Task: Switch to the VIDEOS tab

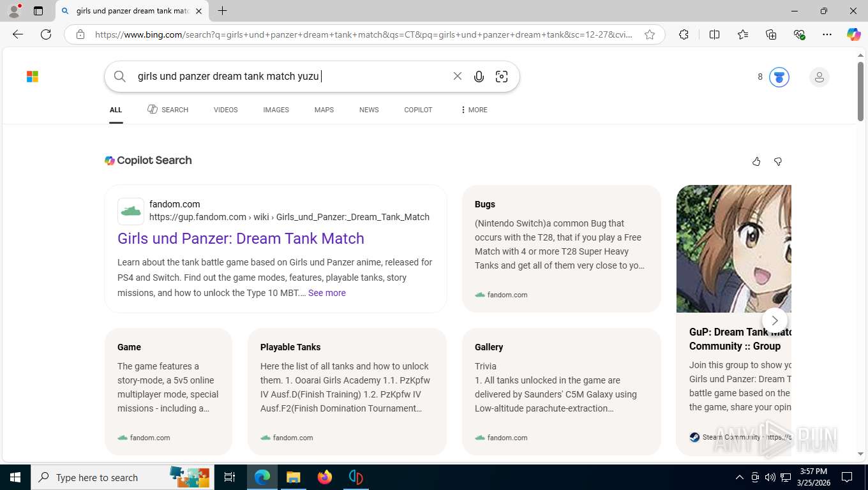Action: [225, 110]
